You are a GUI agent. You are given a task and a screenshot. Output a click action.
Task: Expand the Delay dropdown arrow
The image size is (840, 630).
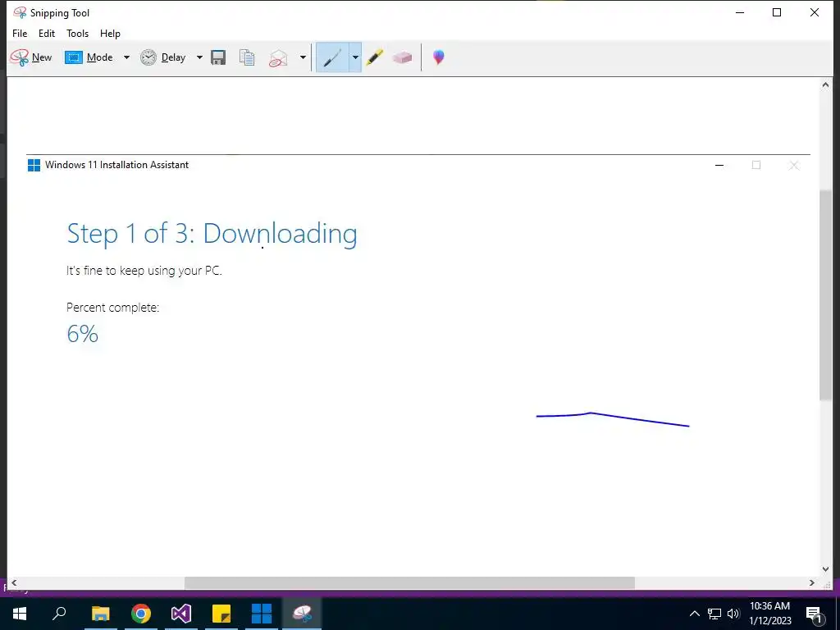(199, 57)
